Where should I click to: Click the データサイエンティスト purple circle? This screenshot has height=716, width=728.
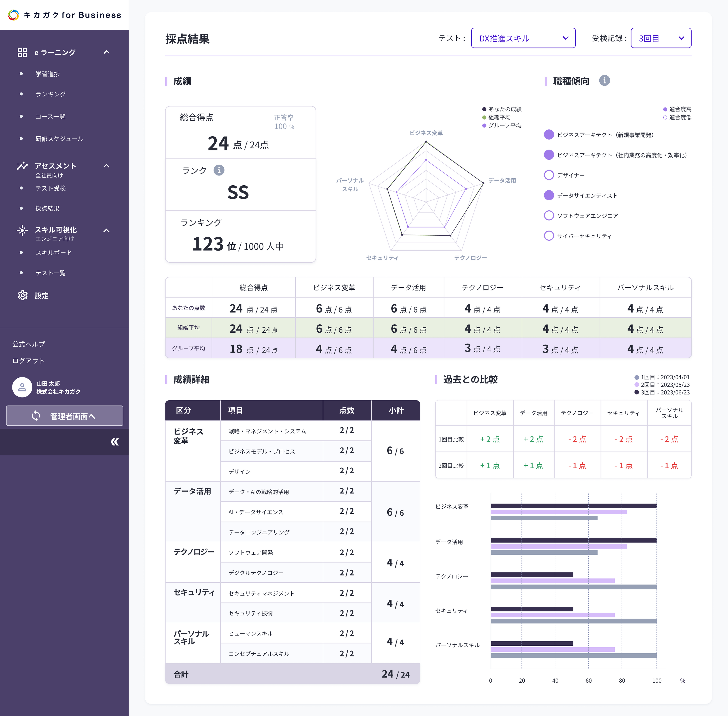[x=549, y=195]
